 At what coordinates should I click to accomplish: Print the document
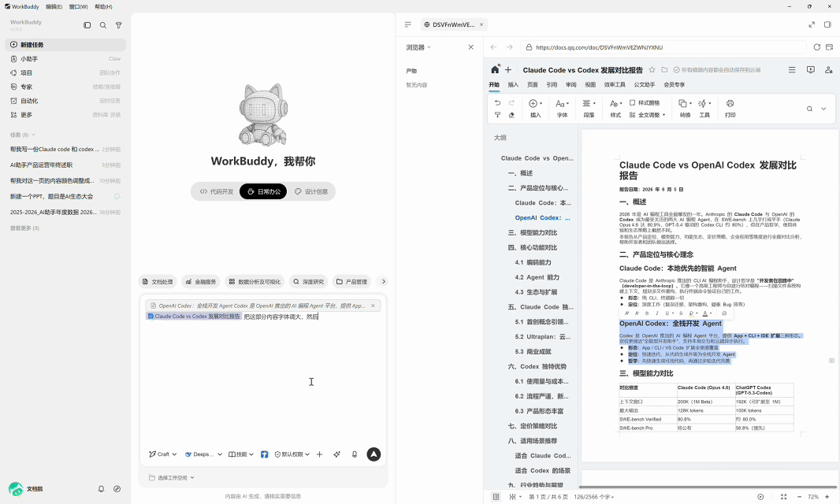click(730, 108)
